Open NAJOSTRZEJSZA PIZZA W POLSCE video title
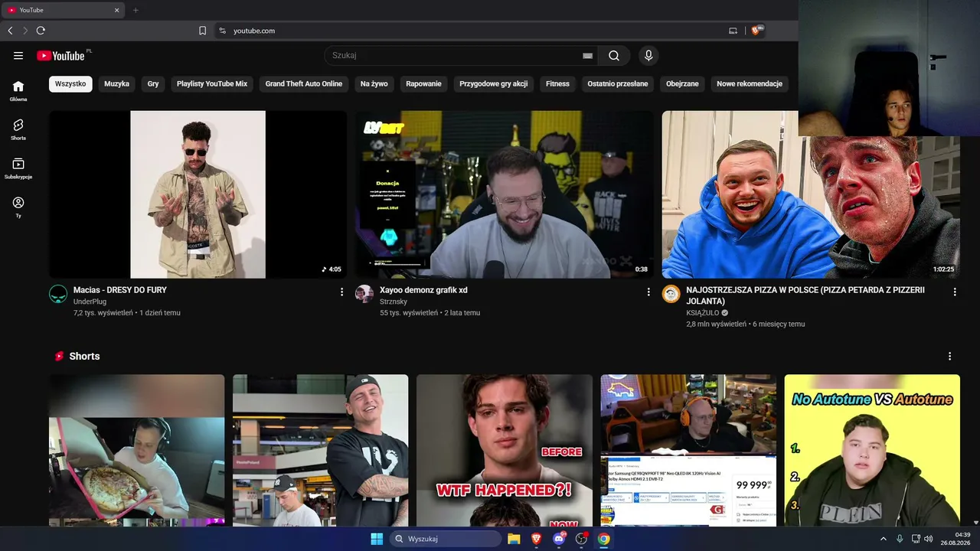This screenshot has width=980, height=551. 805,295
